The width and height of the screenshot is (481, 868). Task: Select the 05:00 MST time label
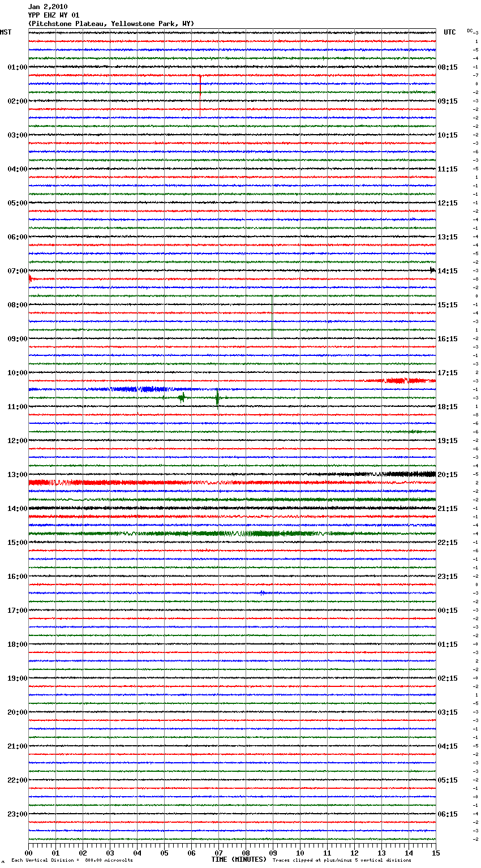18,203
